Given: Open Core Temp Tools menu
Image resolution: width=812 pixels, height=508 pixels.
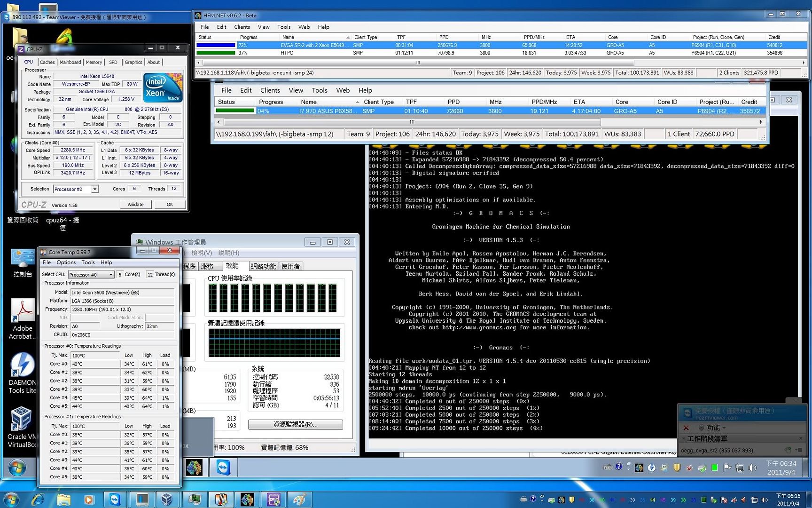Looking at the screenshot, I should click(x=88, y=262).
